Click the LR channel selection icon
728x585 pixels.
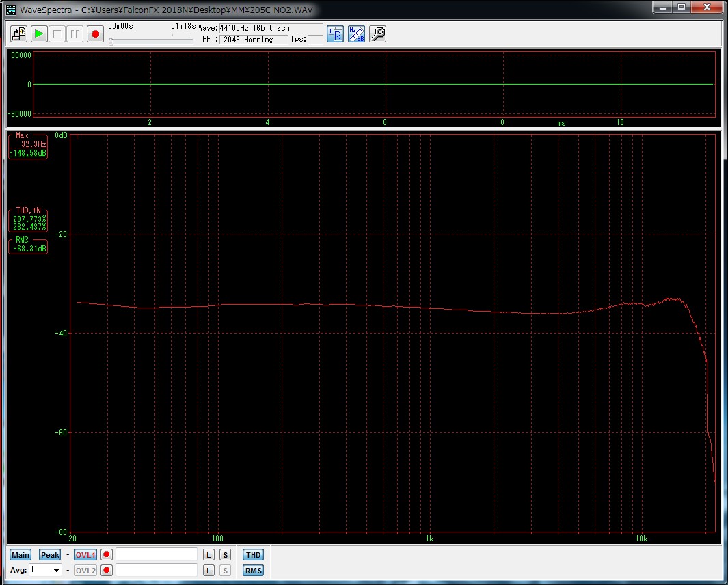point(335,33)
